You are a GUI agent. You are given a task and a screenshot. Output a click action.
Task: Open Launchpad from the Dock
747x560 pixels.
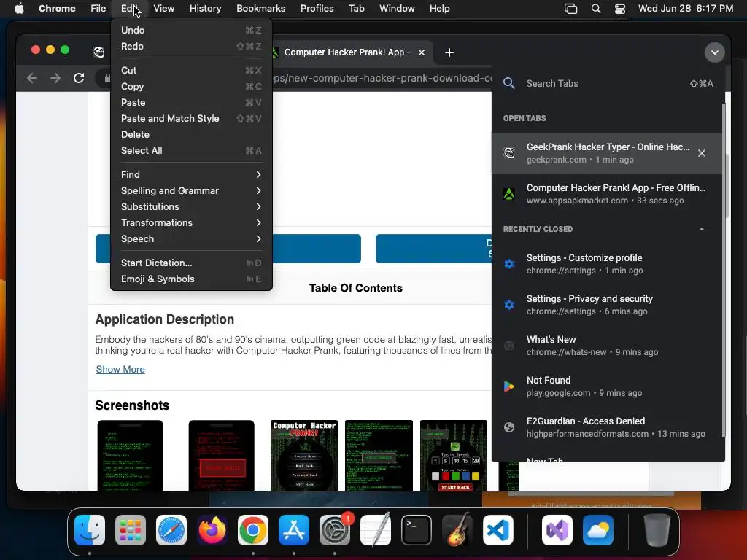[x=131, y=530]
